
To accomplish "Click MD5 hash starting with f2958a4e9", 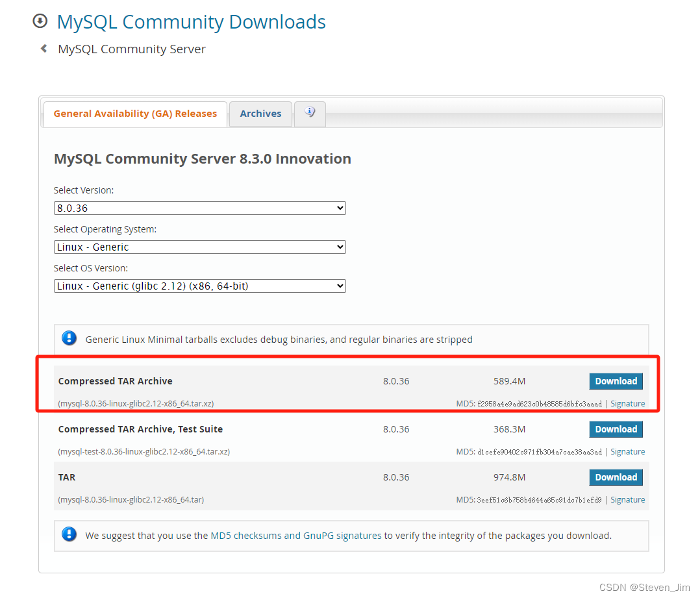I will click(540, 404).
